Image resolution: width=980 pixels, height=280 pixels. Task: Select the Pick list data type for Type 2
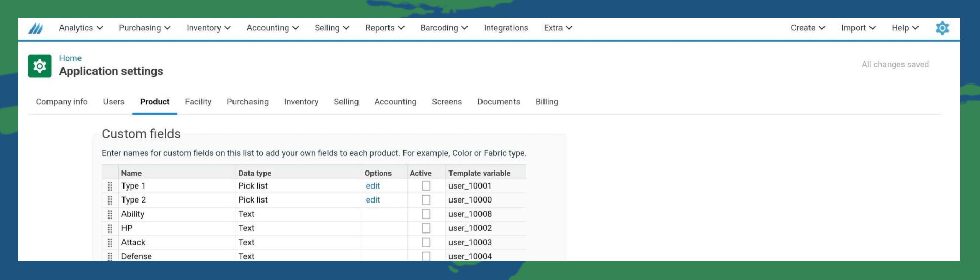coord(299,200)
